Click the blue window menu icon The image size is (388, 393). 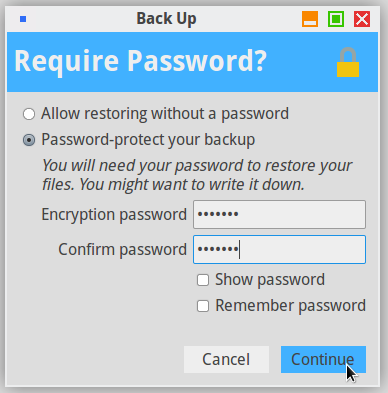coord(23,19)
